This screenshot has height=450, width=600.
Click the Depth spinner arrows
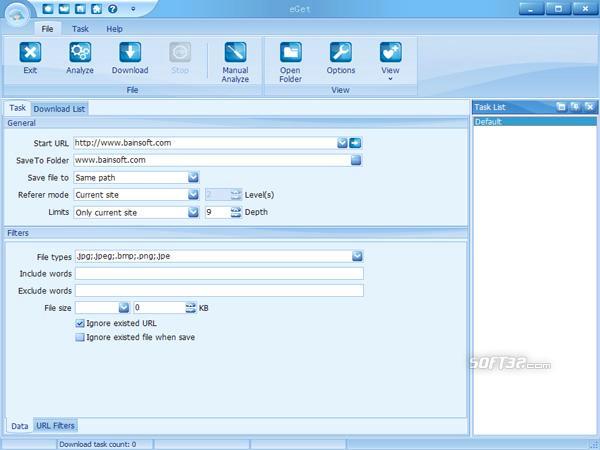click(236, 212)
